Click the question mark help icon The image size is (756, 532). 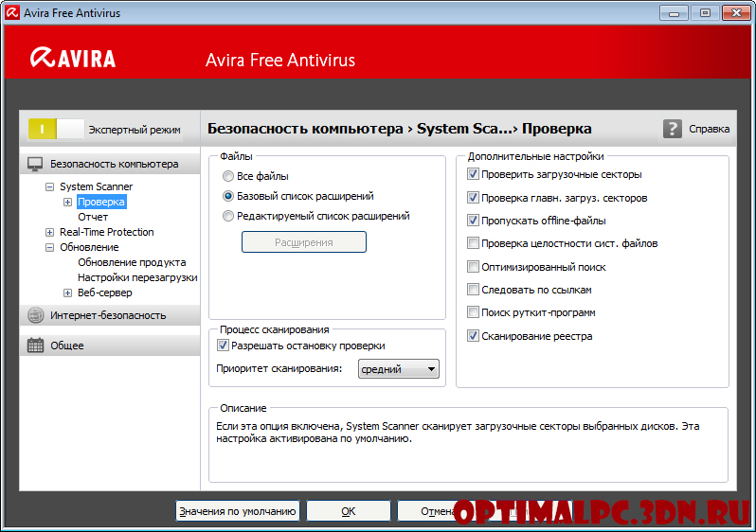[x=672, y=129]
